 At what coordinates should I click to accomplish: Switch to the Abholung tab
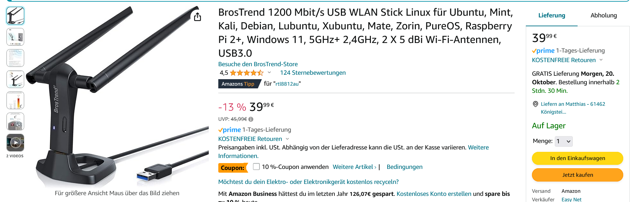(603, 15)
